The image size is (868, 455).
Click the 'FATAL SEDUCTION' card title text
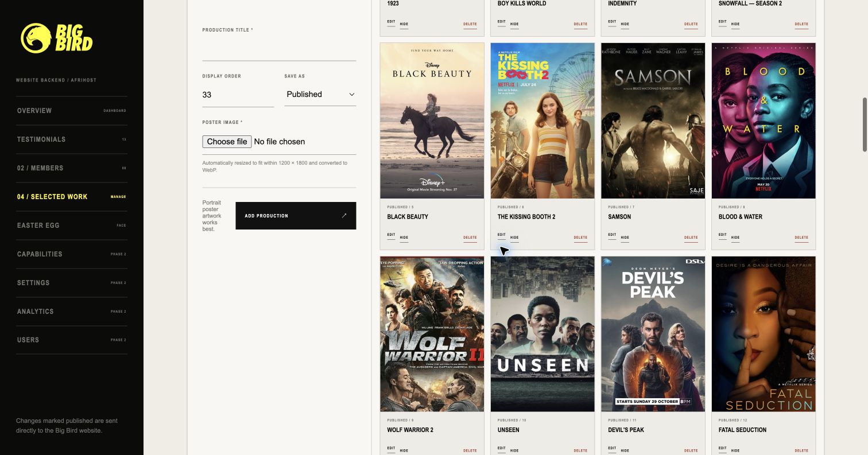(742, 430)
